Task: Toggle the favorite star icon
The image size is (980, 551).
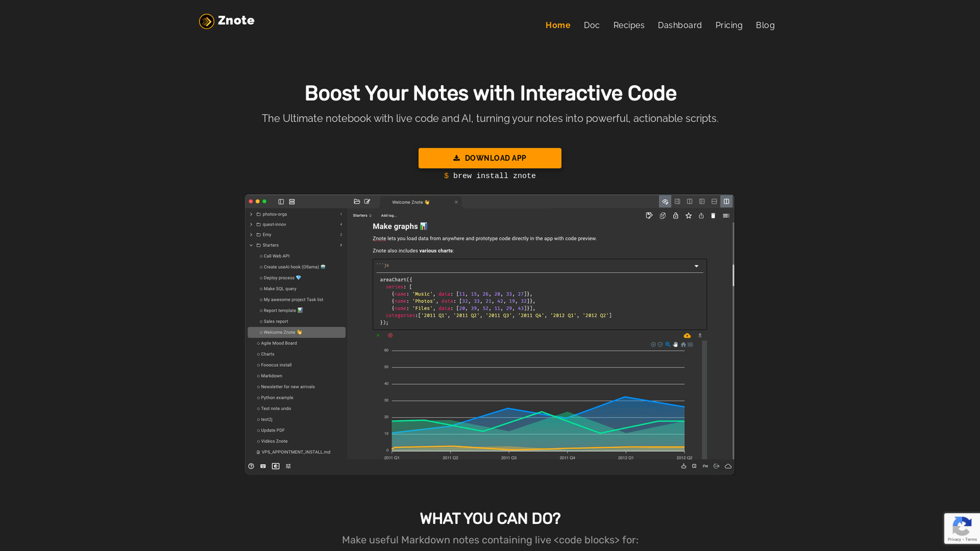Action: pos(688,216)
